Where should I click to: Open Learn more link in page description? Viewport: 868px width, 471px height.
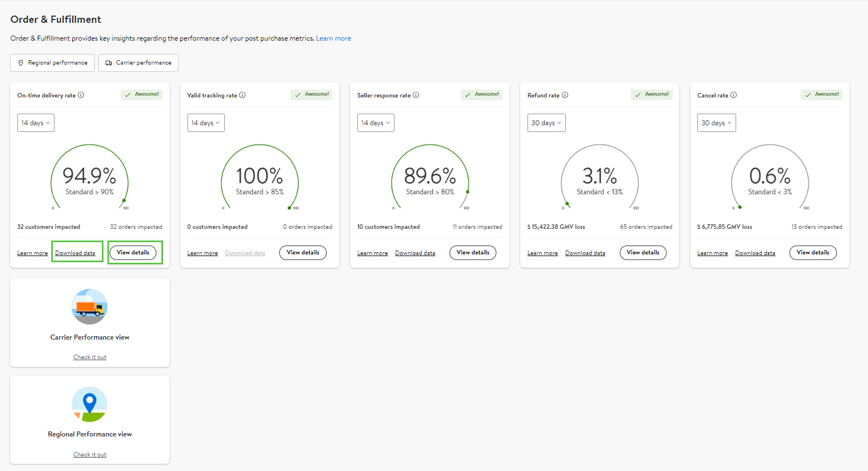[x=333, y=38]
